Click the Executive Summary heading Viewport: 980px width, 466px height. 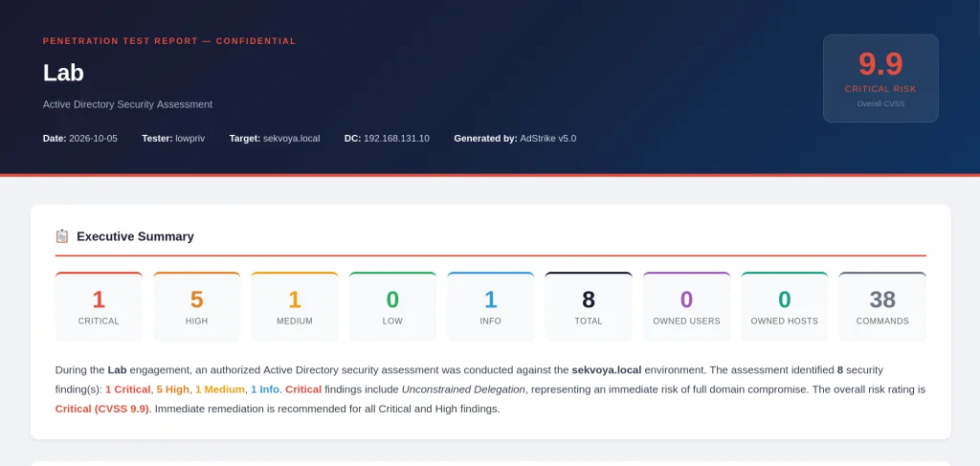pos(135,236)
